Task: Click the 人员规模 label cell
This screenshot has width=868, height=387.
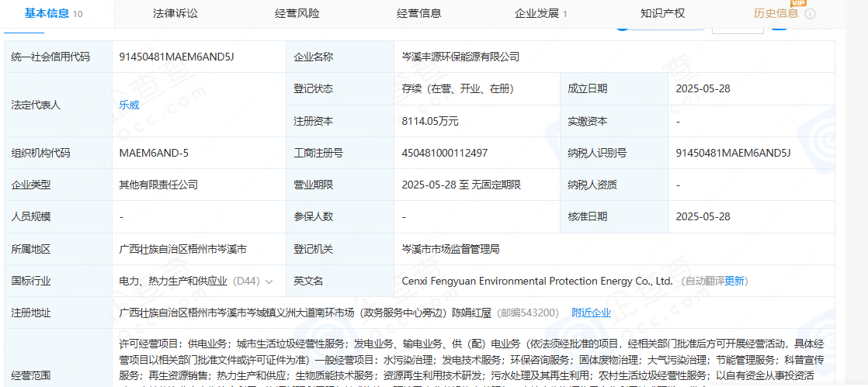Action: [58, 216]
